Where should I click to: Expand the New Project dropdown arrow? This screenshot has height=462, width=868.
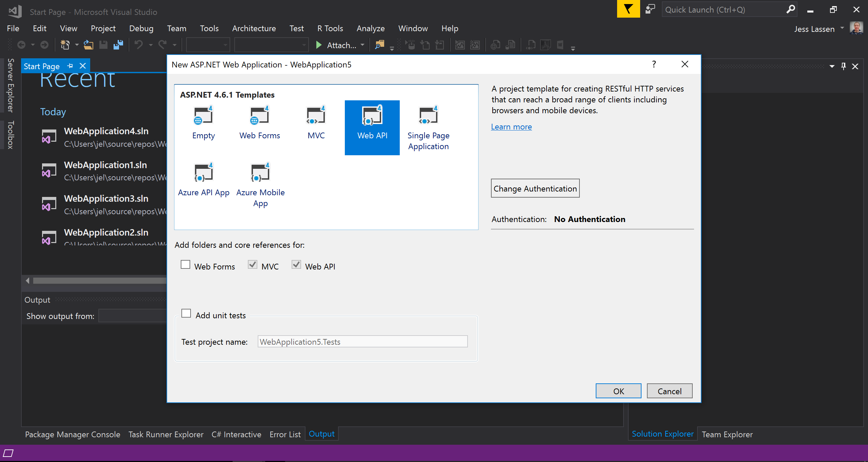tap(77, 45)
